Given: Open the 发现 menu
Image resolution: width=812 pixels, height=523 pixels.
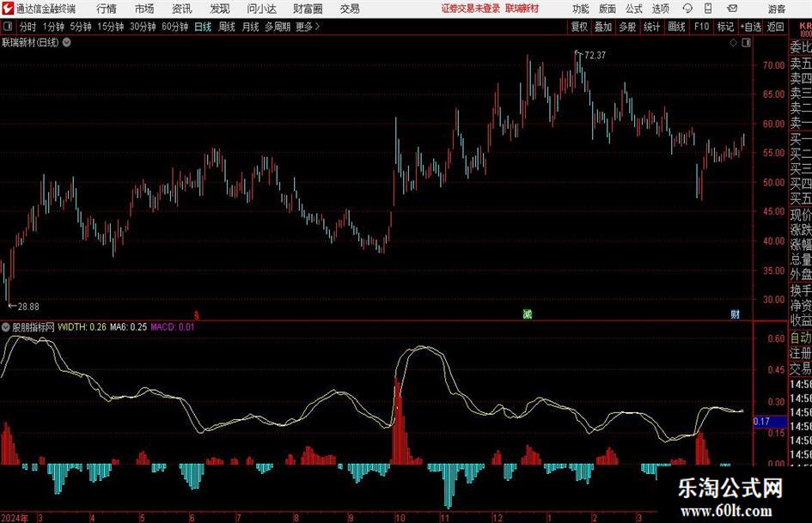Looking at the screenshot, I should click(220, 9).
